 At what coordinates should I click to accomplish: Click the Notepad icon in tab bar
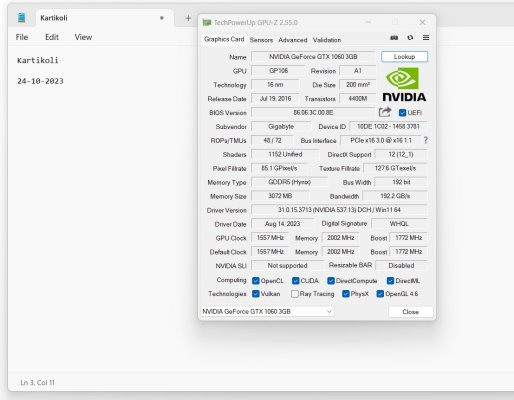point(22,17)
